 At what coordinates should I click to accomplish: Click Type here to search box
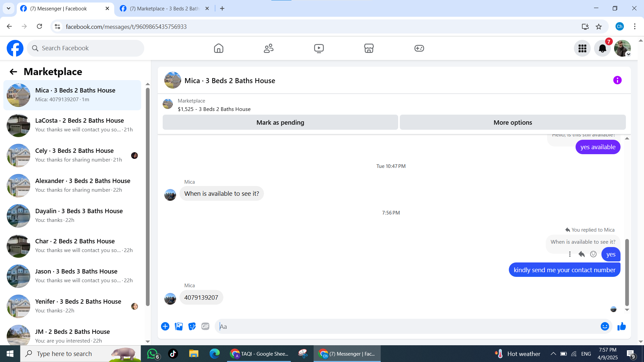click(80, 354)
